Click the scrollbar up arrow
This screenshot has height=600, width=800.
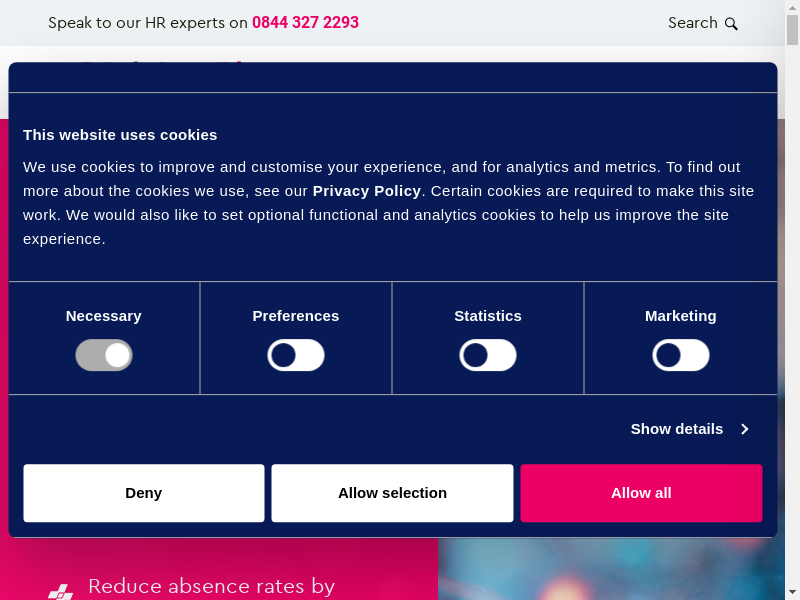pos(792,7)
